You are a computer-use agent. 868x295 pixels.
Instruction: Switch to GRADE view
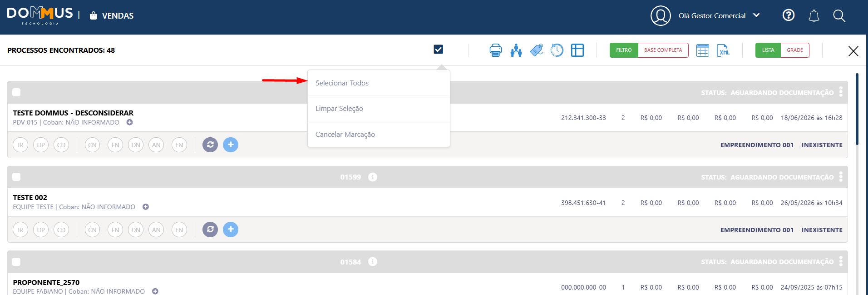tap(795, 50)
